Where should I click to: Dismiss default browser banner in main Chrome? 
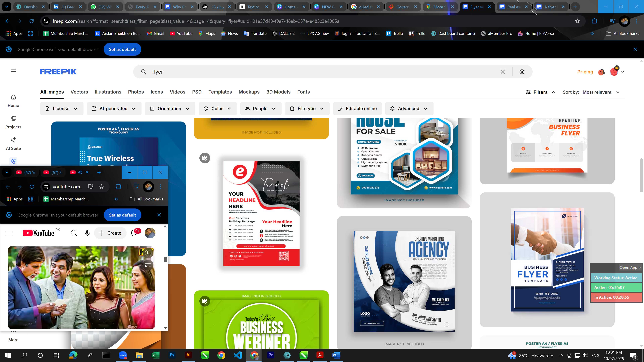[x=635, y=49]
